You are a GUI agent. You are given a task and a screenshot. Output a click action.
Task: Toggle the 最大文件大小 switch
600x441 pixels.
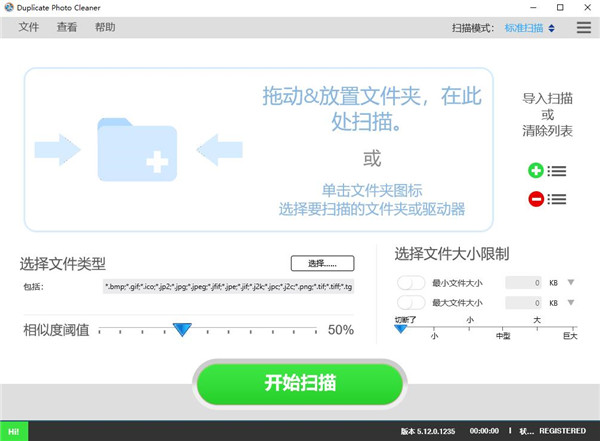[411, 303]
